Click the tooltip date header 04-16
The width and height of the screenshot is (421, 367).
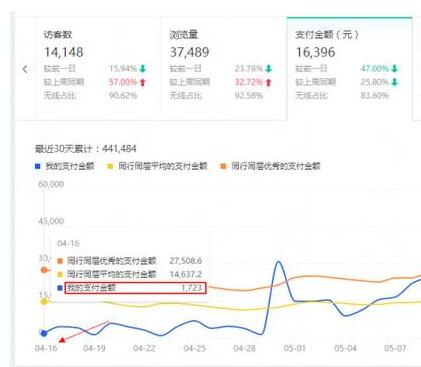pos(68,244)
